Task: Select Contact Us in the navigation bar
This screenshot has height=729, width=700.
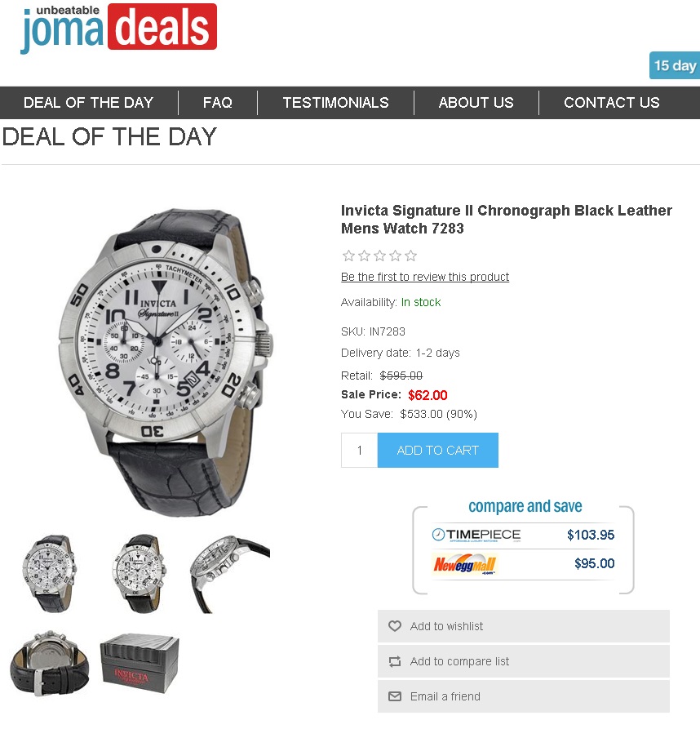Action: pos(611,102)
